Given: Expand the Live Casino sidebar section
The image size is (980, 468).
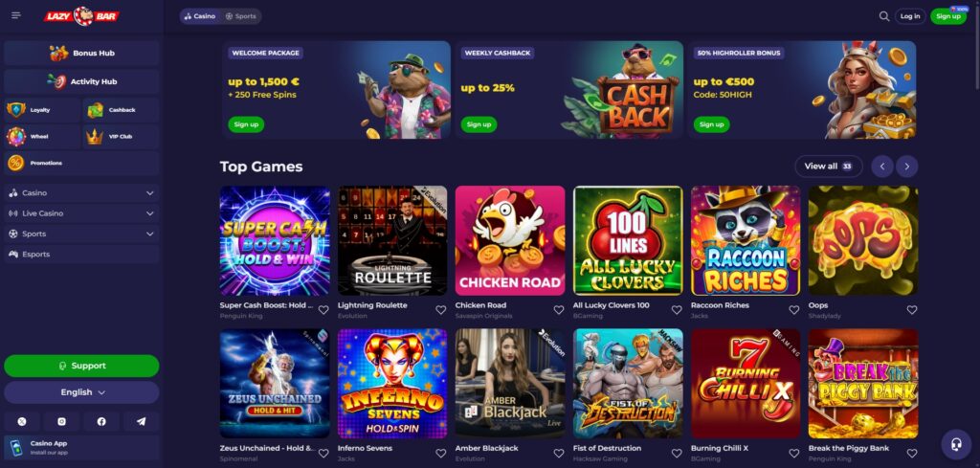Looking at the screenshot, I should [x=81, y=213].
